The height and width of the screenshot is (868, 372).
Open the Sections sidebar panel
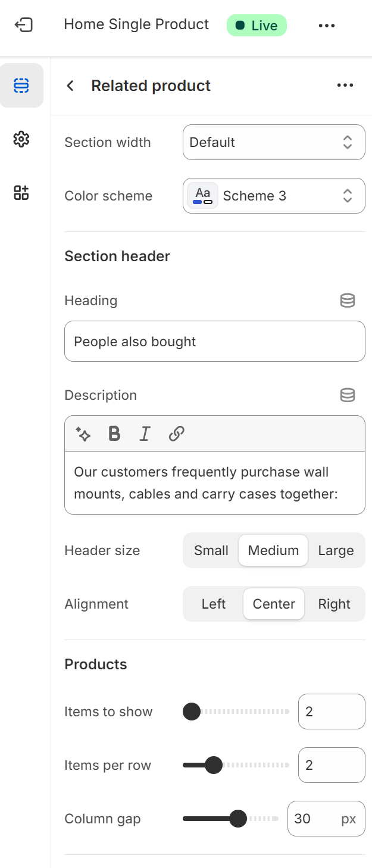(22, 86)
